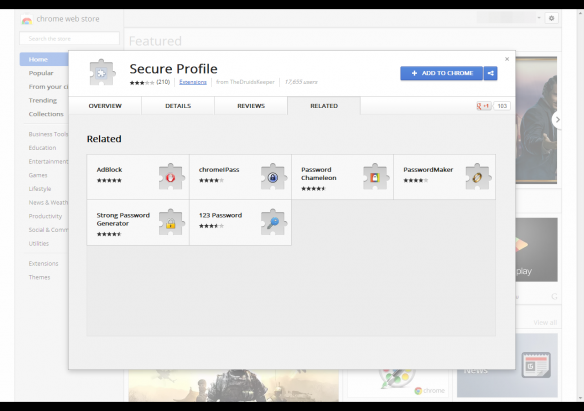Click the share icon next to Add to Chrome
Viewport: 584px width, 411px height.
[x=491, y=73]
